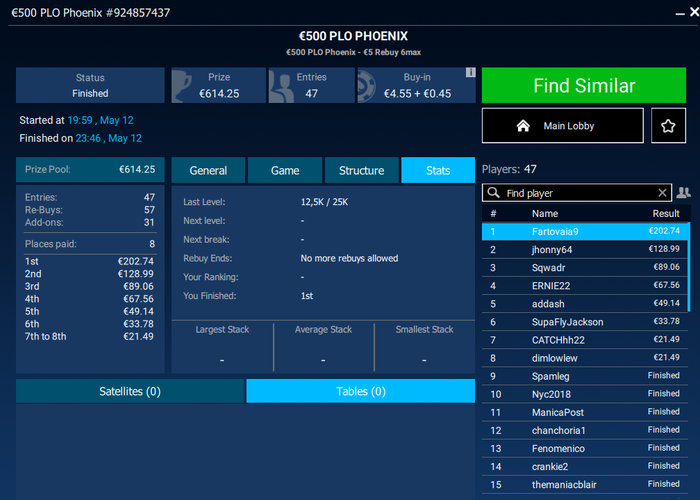Click the trophy Prize icon
This screenshot has width=700, height=500.
click(x=182, y=86)
